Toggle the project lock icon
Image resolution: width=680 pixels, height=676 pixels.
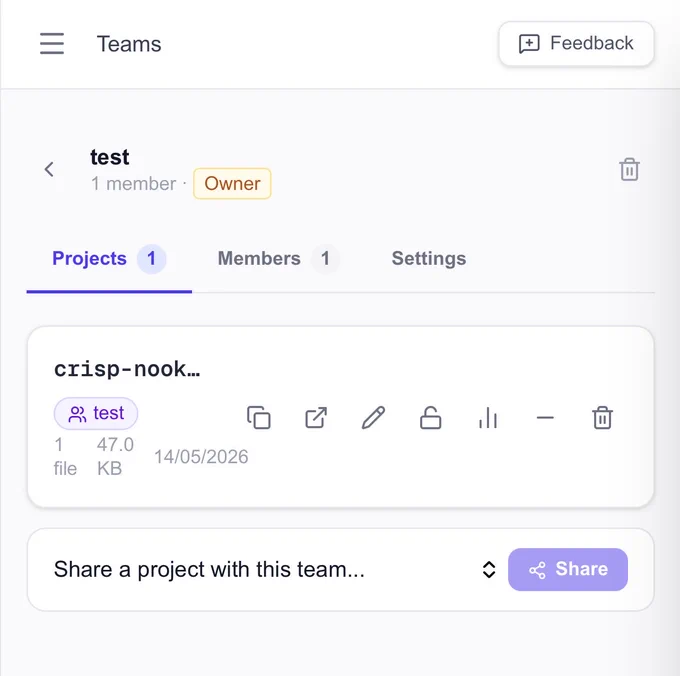tap(431, 418)
